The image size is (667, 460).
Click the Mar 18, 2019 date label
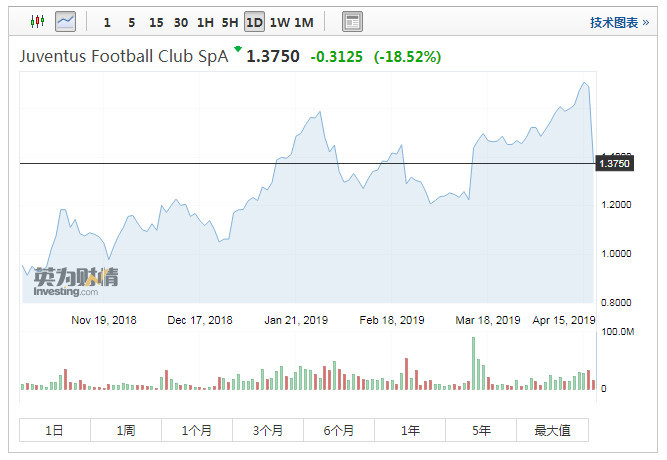click(x=488, y=320)
